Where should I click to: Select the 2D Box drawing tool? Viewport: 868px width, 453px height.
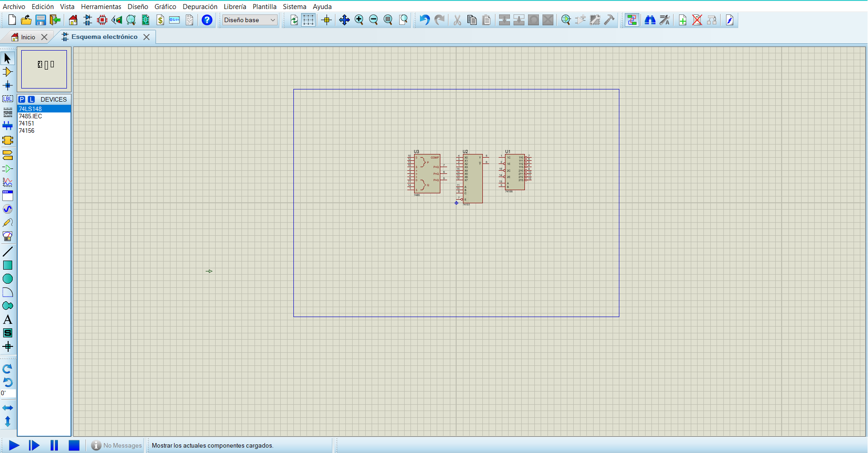(8, 265)
